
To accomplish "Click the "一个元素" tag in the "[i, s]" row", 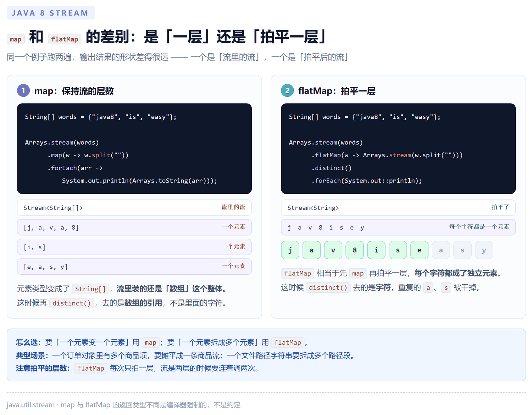I will tap(233, 247).
